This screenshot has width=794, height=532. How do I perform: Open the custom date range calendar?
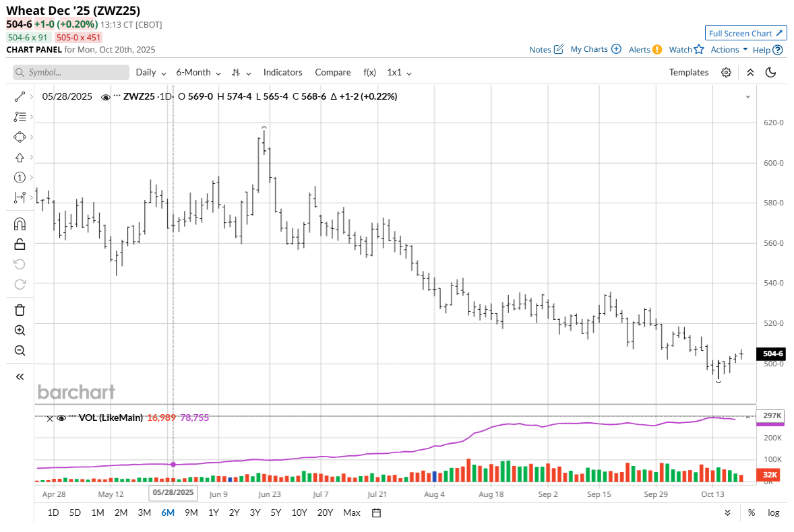[x=376, y=512]
